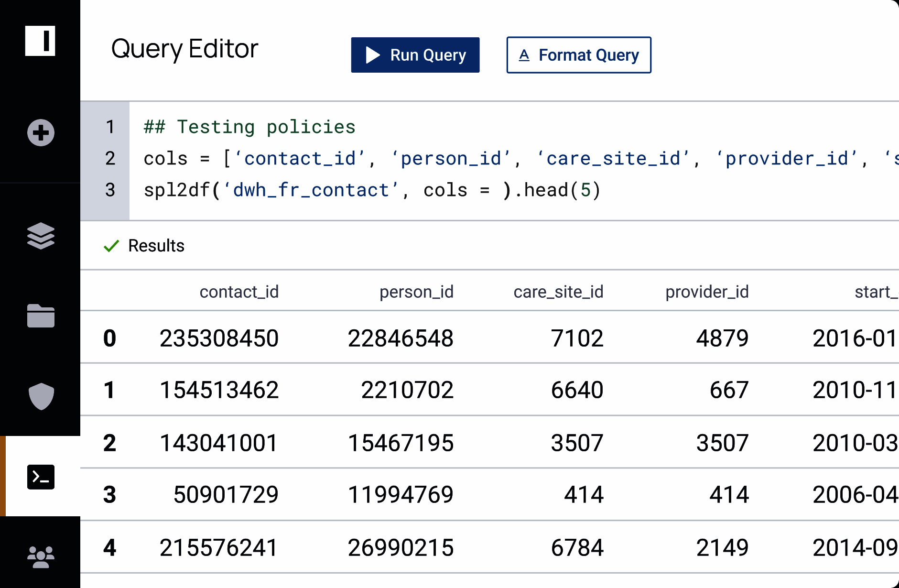899x588 pixels.
Task: Click the Results section label
Action: coord(156,246)
